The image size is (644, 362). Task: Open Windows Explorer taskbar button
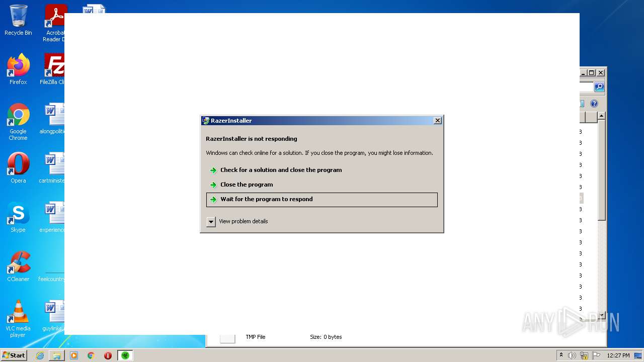pos(57,355)
